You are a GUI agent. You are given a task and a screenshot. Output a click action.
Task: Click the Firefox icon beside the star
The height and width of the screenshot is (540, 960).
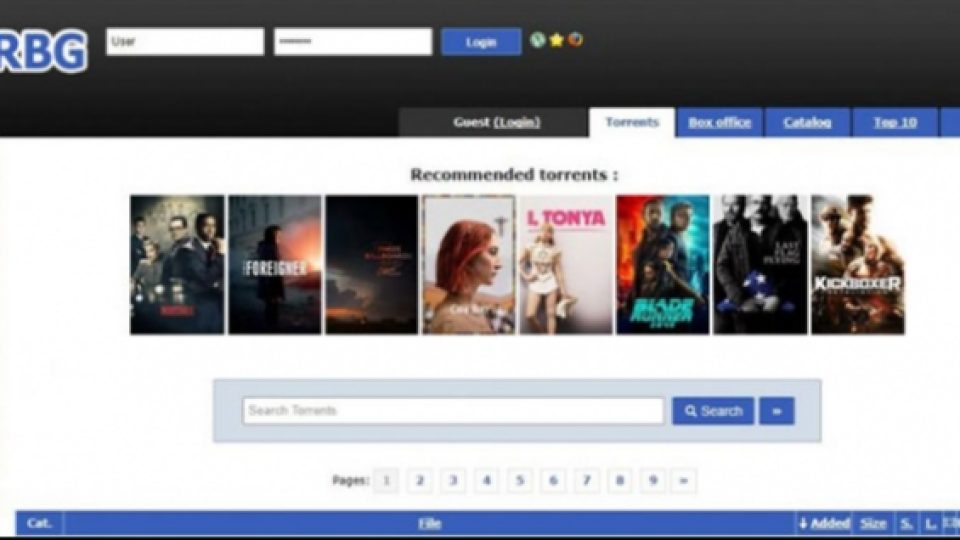575,40
